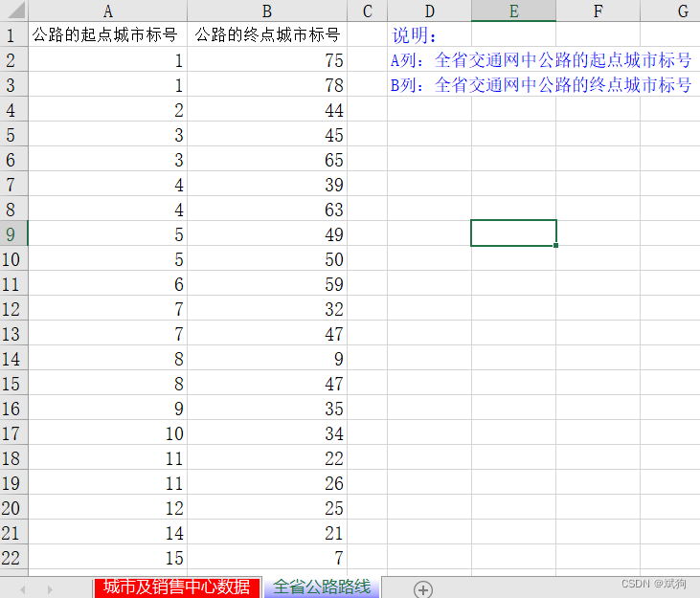Click cell B9 containing 49

[x=267, y=233]
